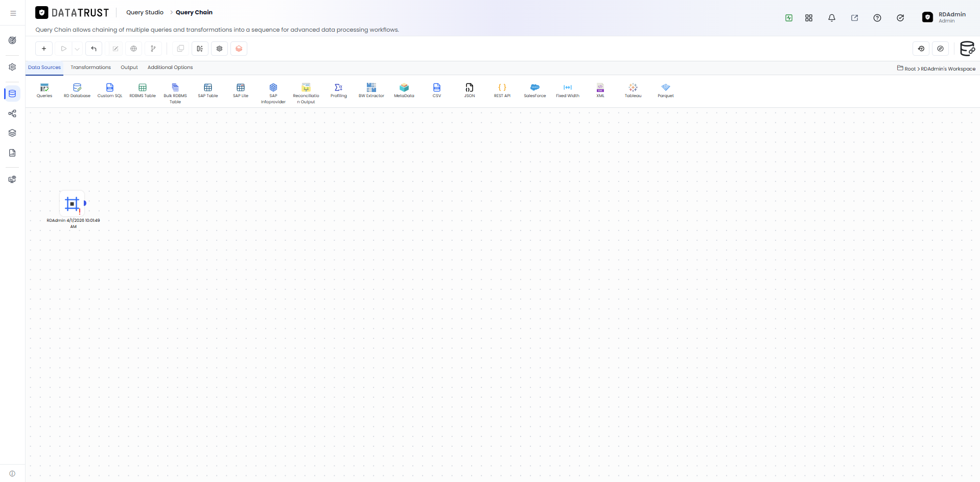Click the refresh check icon in header
Screen dimensions: 980x482
point(900,18)
